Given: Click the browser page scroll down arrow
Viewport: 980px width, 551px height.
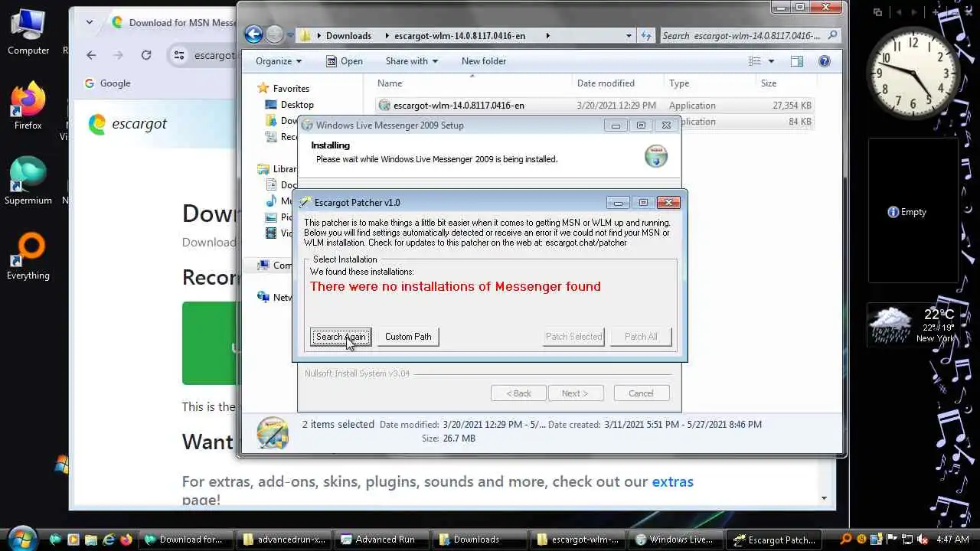Looking at the screenshot, I should coord(825,498).
